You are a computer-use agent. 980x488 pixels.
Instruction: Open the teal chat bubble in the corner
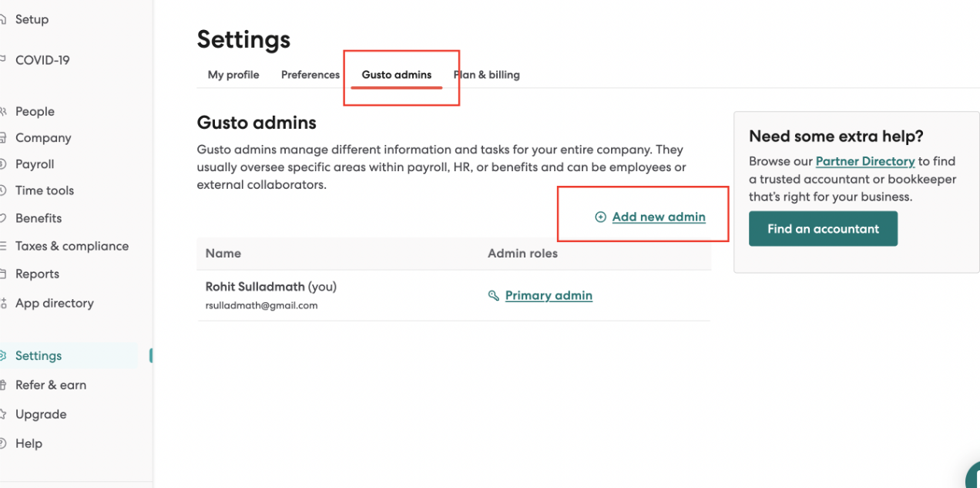tap(972, 480)
